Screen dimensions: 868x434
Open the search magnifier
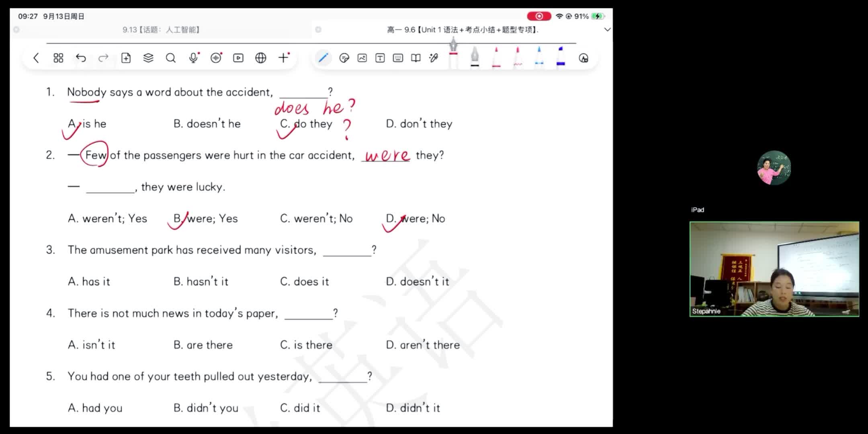tap(171, 58)
